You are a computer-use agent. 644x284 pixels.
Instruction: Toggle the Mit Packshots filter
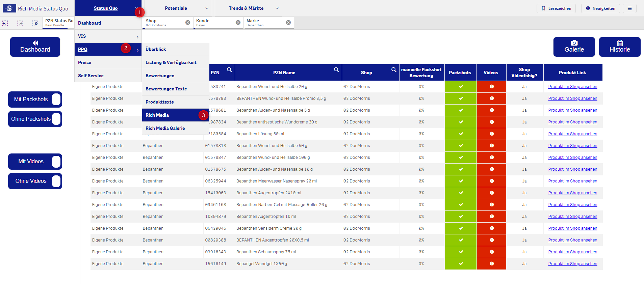point(35,100)
